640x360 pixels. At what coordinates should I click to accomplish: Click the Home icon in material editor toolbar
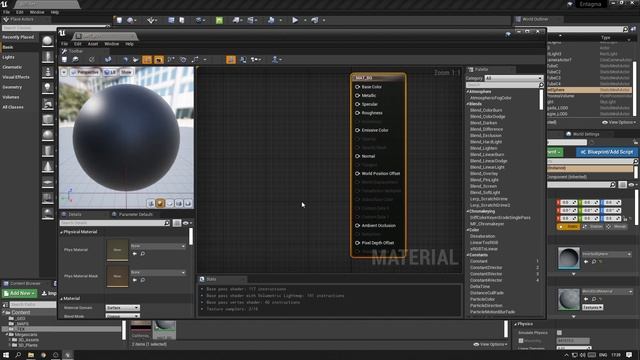pyautogui.click(x=125, y=60)
